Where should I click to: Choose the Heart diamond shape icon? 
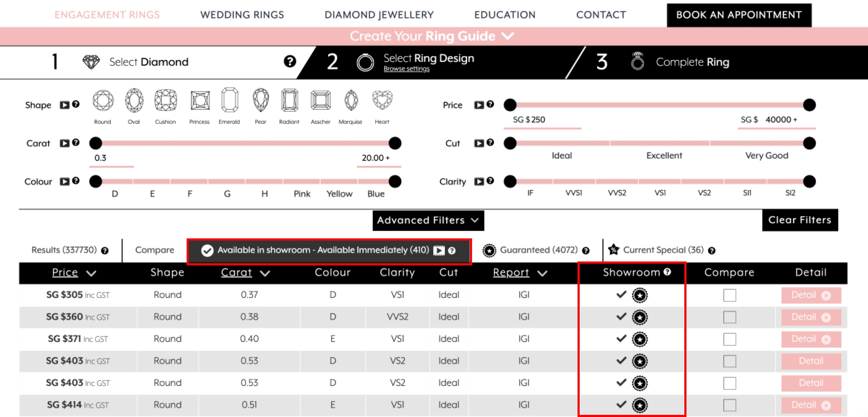(x=382, y=100)
